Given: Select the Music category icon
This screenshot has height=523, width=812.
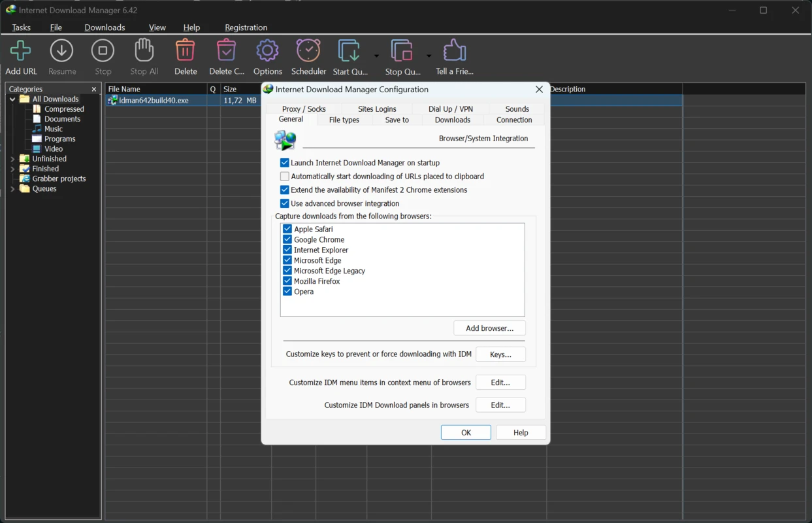Looking at the screenshot, I should [x=37, y=129].
